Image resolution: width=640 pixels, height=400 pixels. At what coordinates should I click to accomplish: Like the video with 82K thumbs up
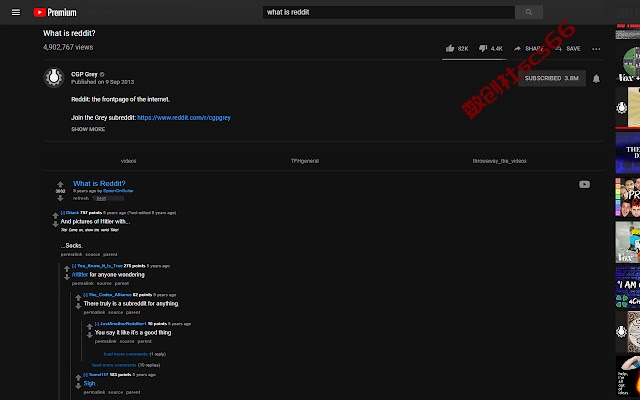457,49
